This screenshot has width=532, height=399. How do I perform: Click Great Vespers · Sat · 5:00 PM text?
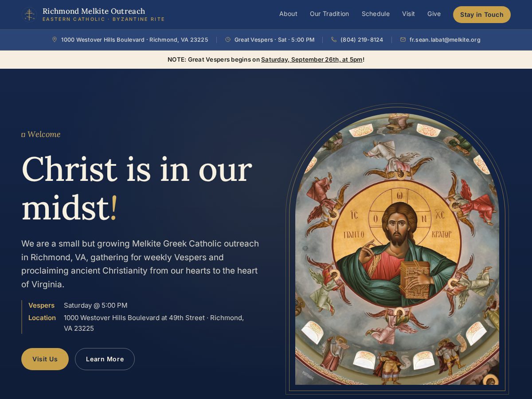tap(274, 39)
